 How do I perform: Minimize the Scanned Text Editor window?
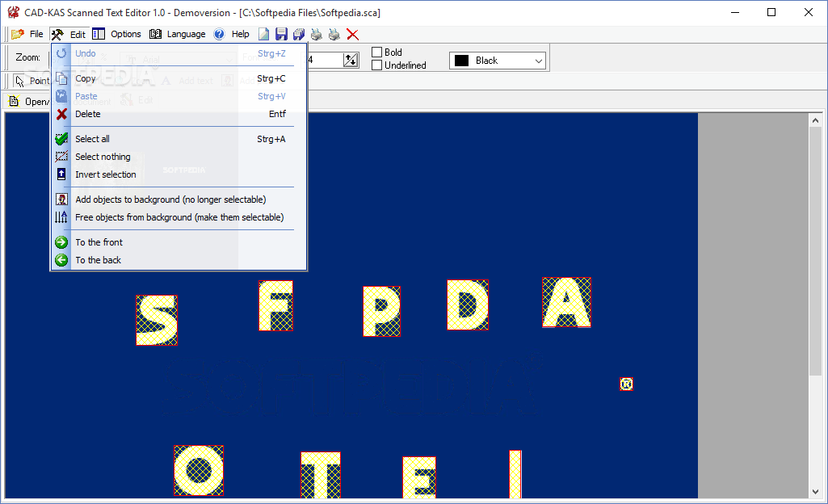pos(735,12)
